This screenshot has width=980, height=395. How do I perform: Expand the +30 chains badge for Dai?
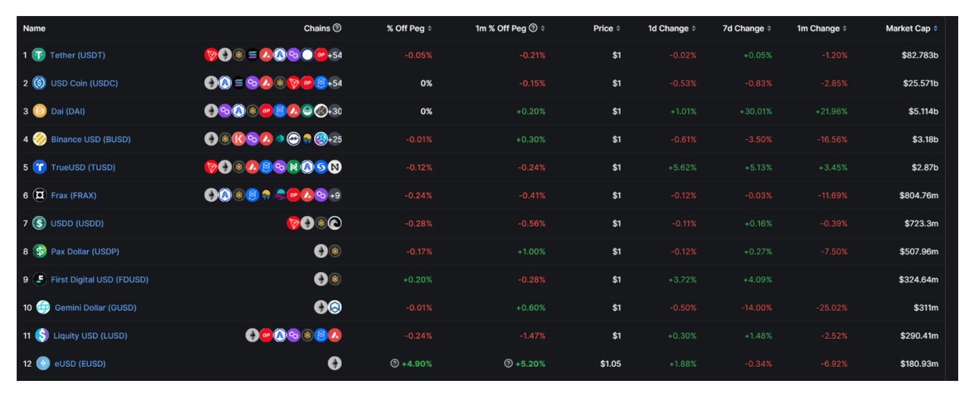335,112
